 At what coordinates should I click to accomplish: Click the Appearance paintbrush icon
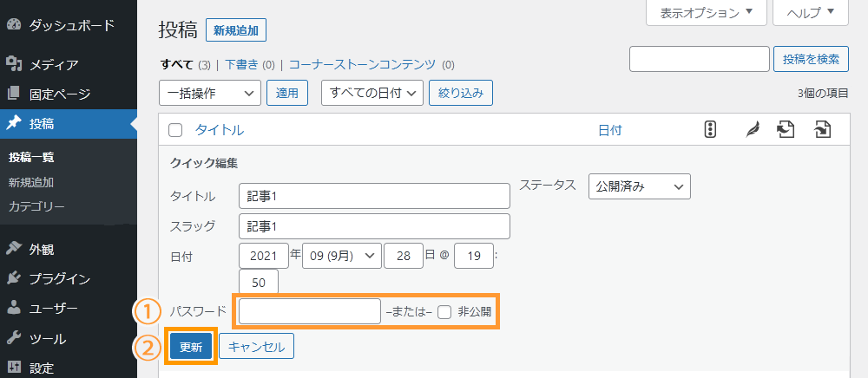coord(14,249)
